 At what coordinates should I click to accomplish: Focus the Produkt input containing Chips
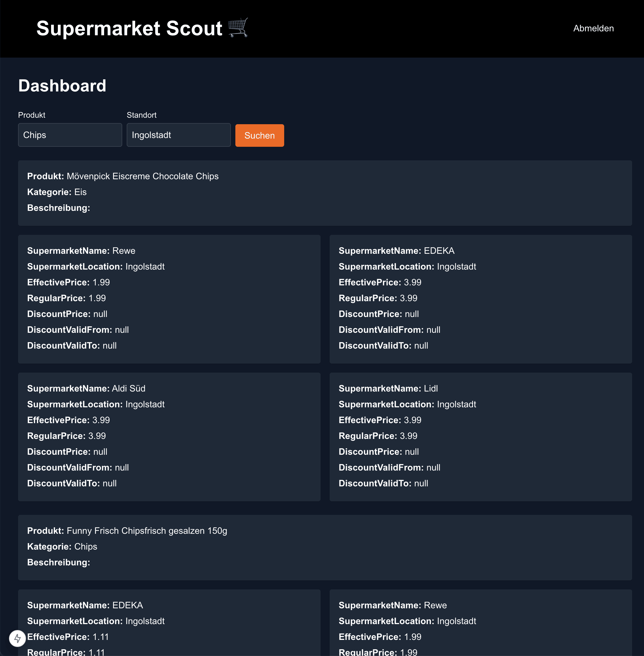[70, 135]
